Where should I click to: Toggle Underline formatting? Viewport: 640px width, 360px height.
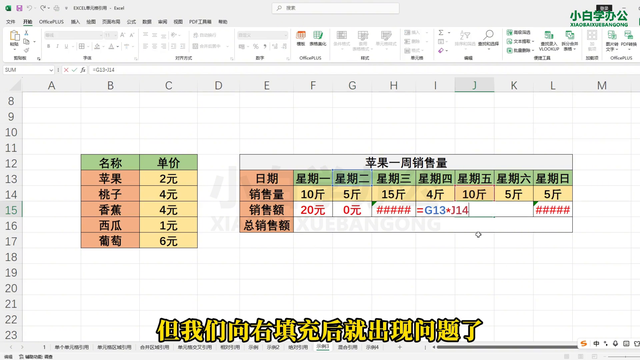[x=66, y=47]
